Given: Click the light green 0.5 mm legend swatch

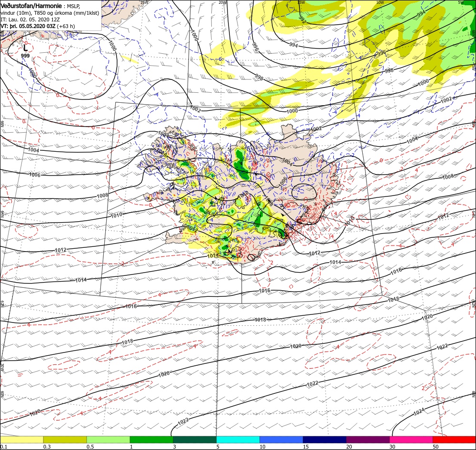Looking at the screenshot, I should point(108,440).
